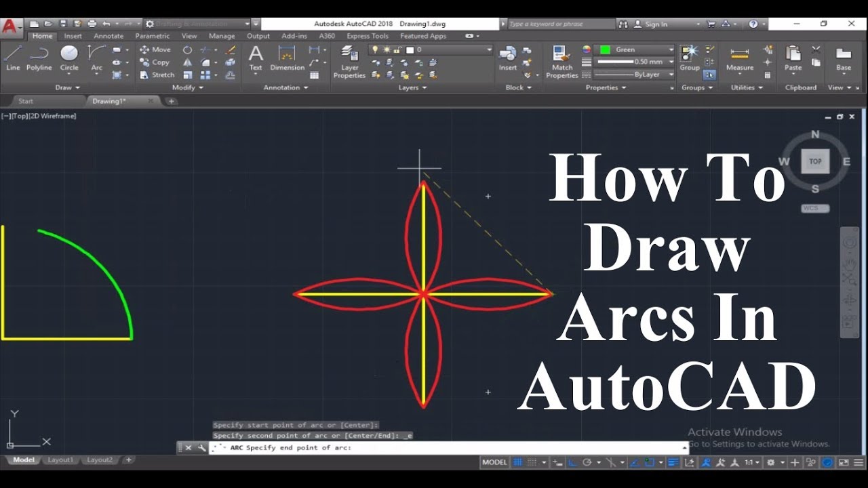The width and height of the screenshot is (868, 488).
Task: Toggle dynamic input in status bar
Action: (x=557, y=462)
